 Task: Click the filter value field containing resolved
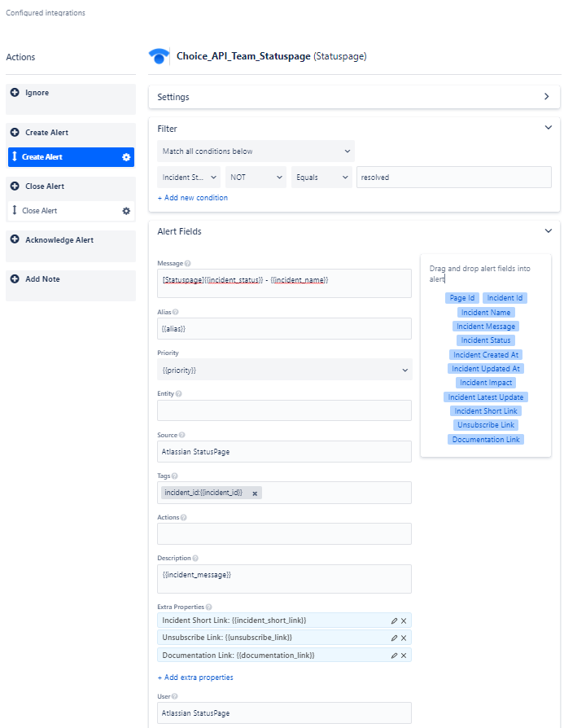click(x=454, y=178)
